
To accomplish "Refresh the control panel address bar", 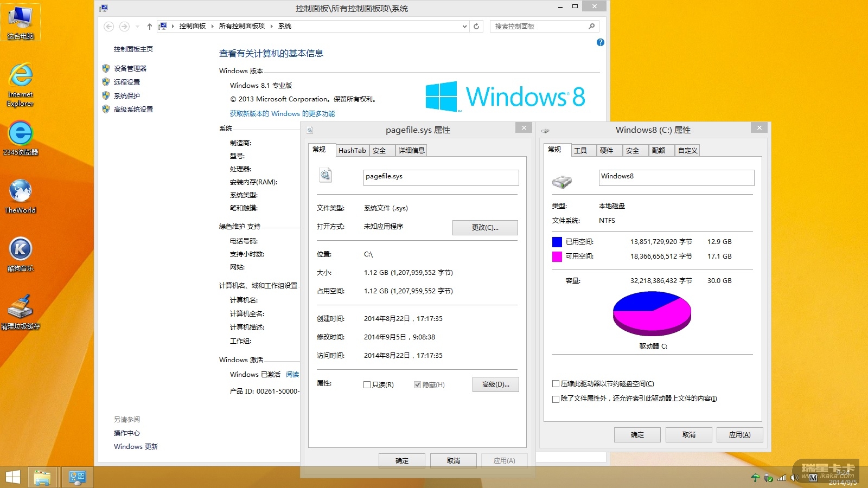I will tap(476, 26).
